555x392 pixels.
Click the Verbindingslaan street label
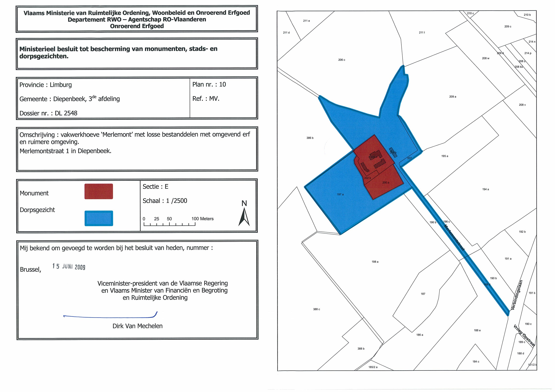pyautogui.click(x=517, y=295)
